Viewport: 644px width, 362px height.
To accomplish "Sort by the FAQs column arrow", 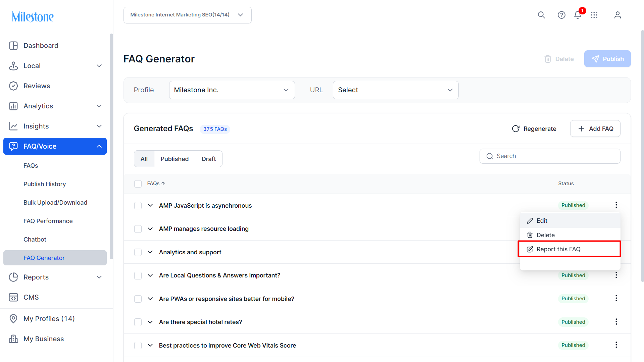I will (x=163, y=184).
